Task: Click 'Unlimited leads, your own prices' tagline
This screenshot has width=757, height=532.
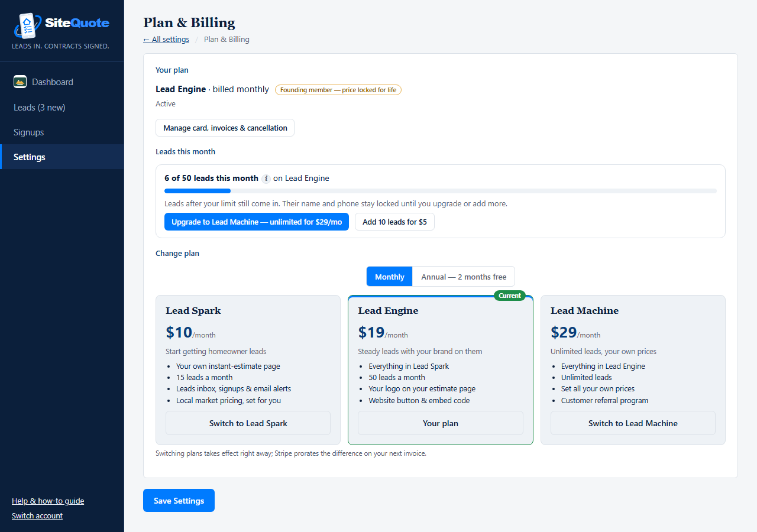Action: tap(603, 352)
